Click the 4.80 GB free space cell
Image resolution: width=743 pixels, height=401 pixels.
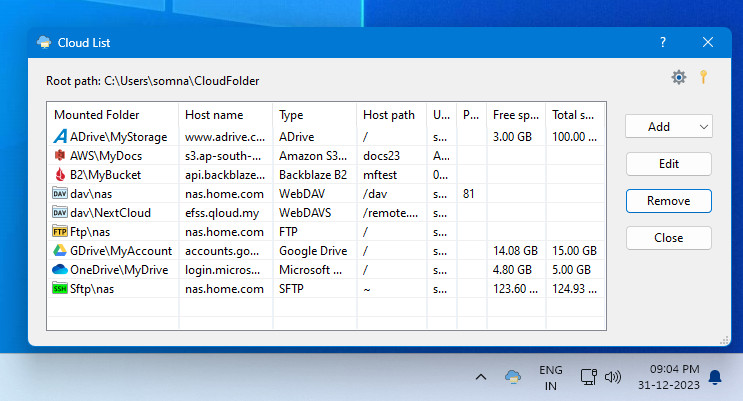(512, 270)
